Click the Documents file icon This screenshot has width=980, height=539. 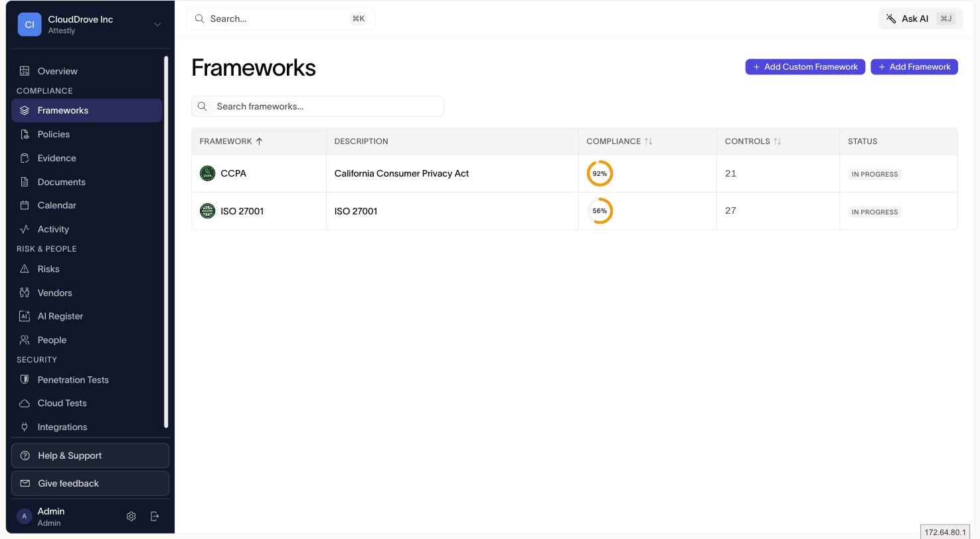click(x=25, y=182)
